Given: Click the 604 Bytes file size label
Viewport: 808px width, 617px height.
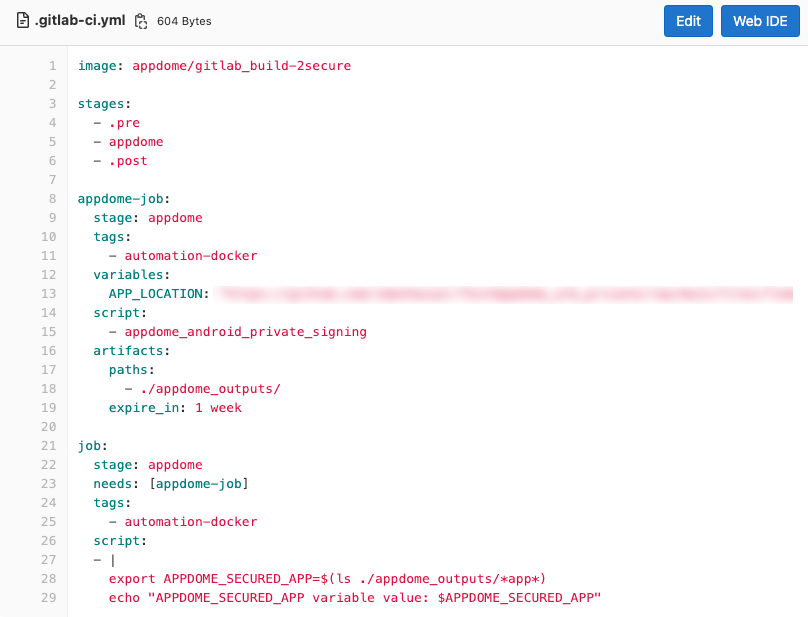Looking at the screenshot, I should pos(183,20).
